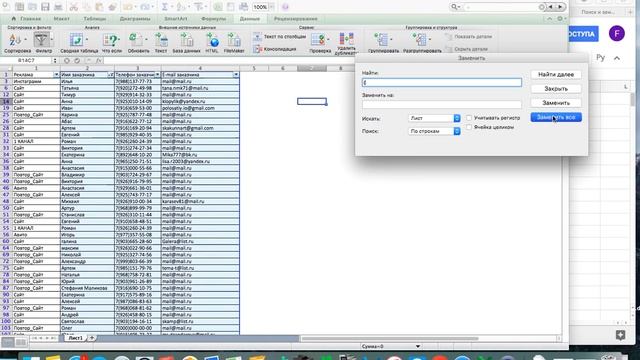Click the AutoSum sigma icon
This screenshot has width=640, height=360.
(164, 7)
